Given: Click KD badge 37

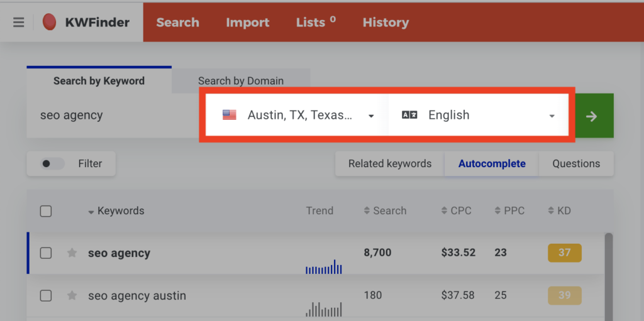Looking at the screenshot, I should [564, 253].
